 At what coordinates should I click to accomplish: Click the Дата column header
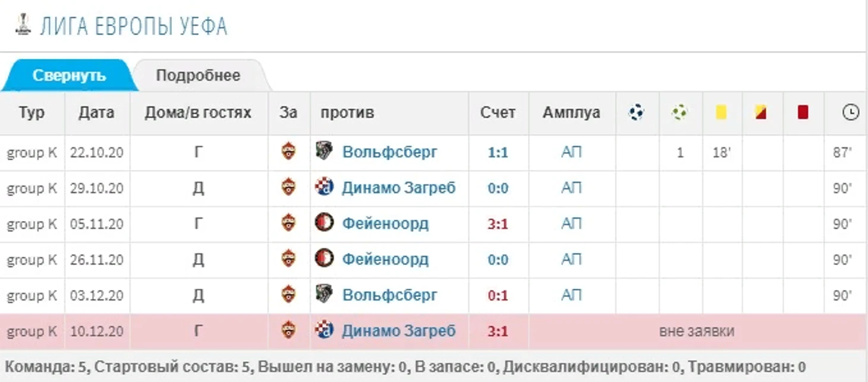pos(96,112)
